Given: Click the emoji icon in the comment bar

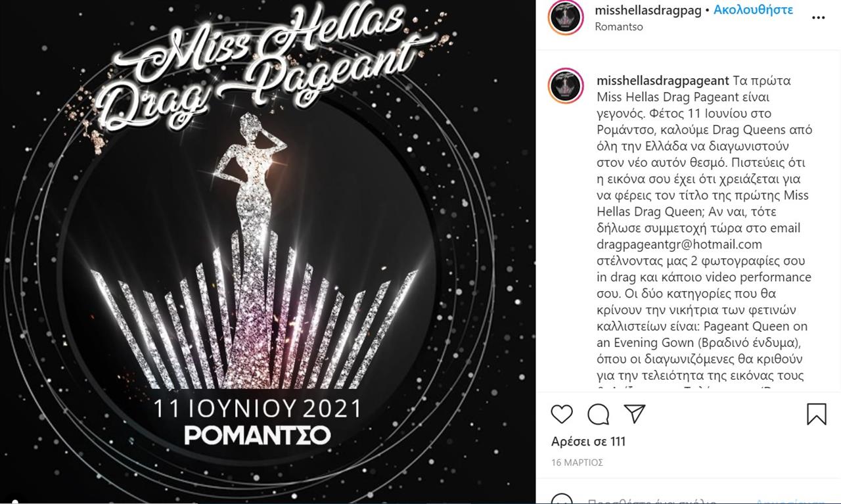Looking at the screenshot, I should click(562, 499).
